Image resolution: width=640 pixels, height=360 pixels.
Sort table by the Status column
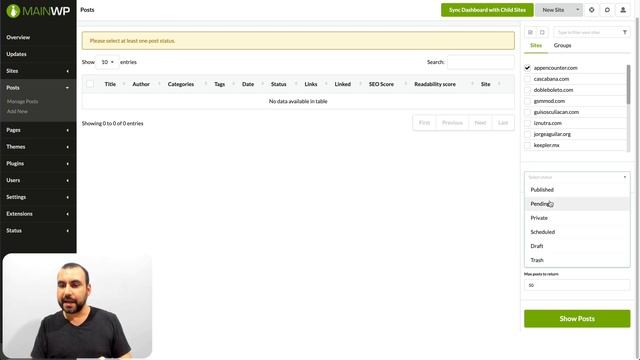[x=278, y=84]
